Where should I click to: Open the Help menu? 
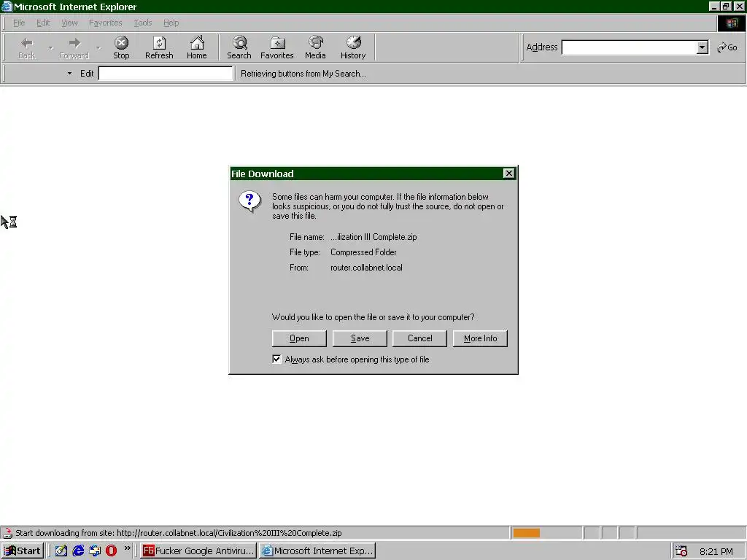pyautogui.click(x=171, y=23)
